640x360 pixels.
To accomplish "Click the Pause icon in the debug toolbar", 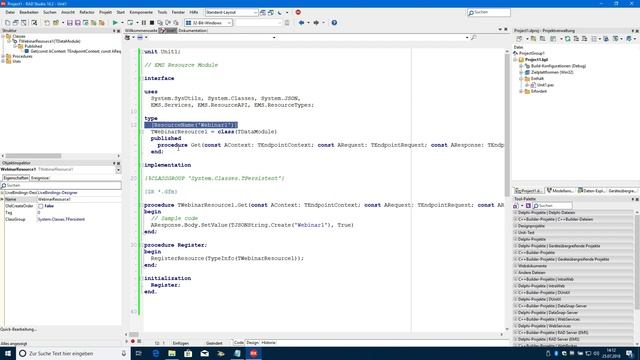I will 144,23.
